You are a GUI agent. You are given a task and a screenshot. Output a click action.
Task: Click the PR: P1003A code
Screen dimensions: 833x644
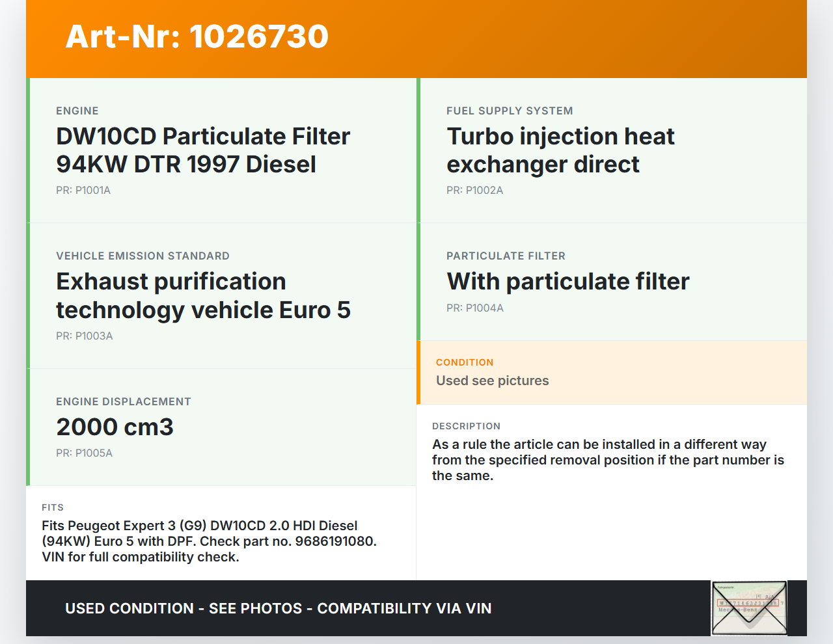tap(85, 336)
